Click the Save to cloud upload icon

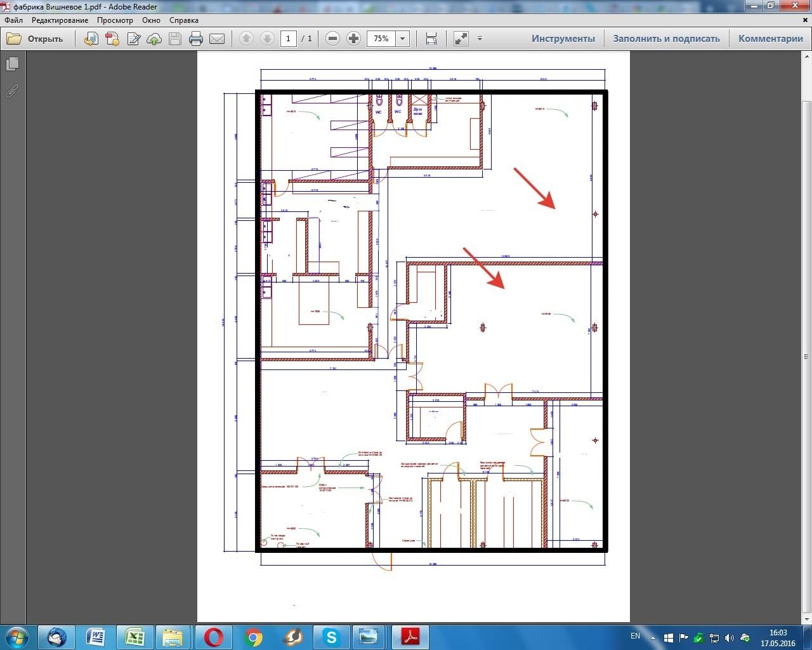(154, 39)
